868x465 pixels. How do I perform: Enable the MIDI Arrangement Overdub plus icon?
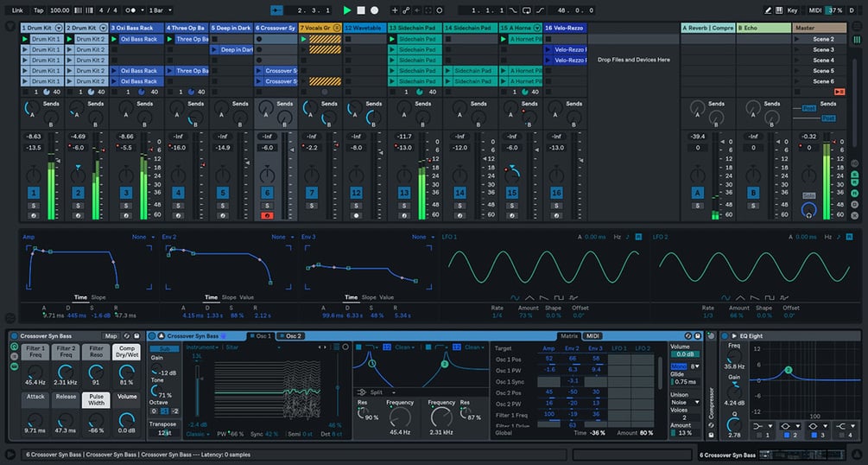pyautogui.click(x=395, y=10)
